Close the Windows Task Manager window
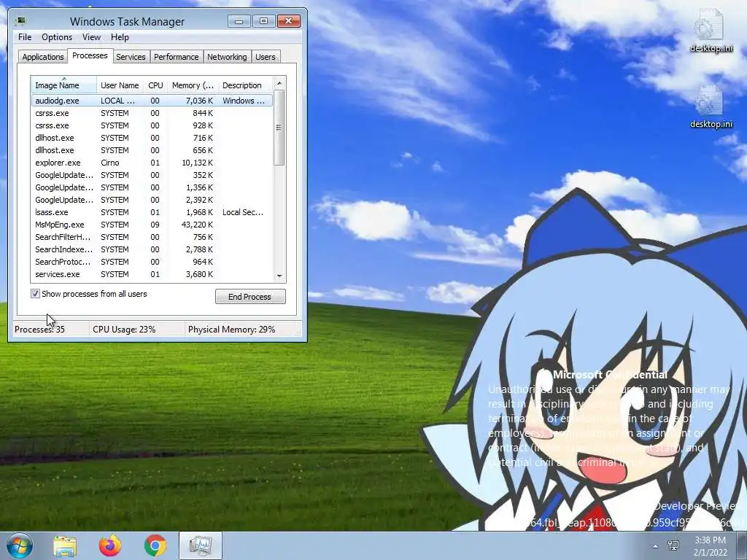 pos(288,21)
